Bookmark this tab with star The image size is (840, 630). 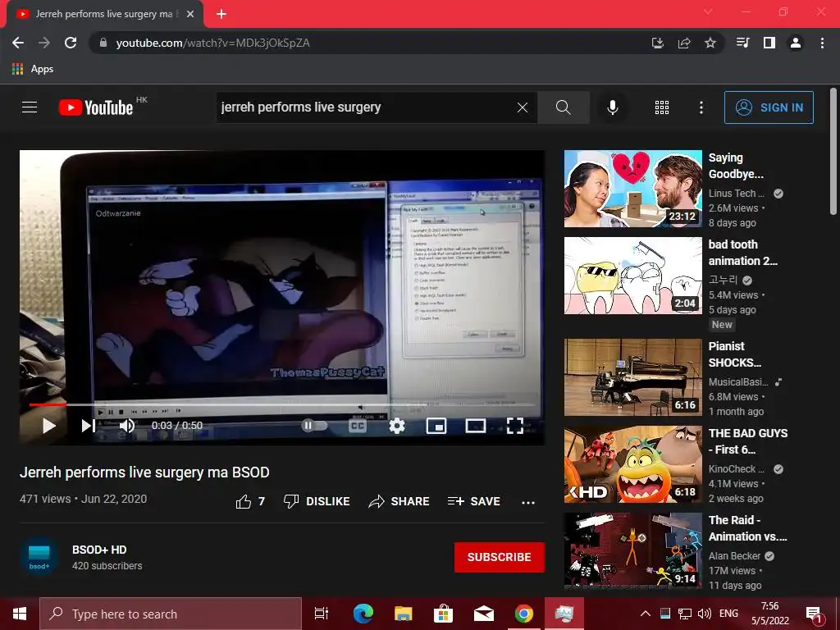[710, 43]
